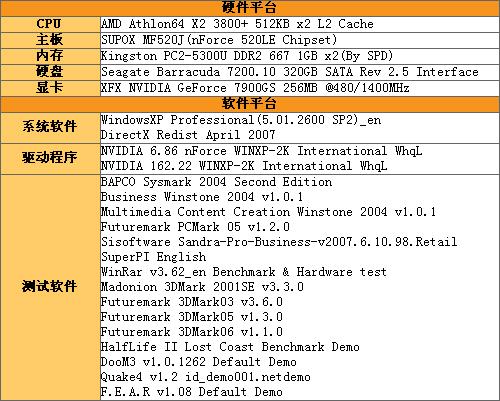500x401 pixels.
Task: Select the 硬盘 label cell
Action: pos(50,72)
